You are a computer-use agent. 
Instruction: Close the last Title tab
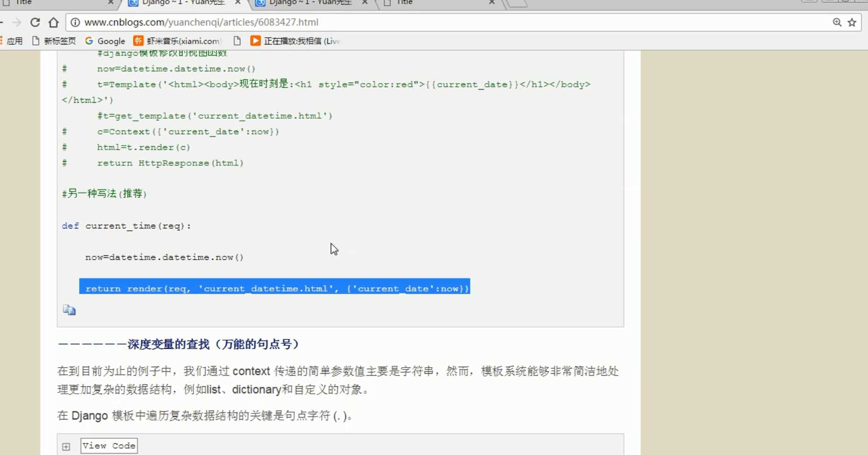(x=492, y=2)
